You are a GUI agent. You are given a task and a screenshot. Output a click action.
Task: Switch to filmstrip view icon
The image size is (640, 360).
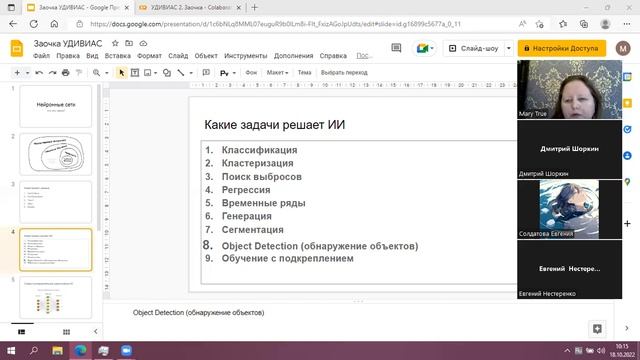click(x=22, y=332)
